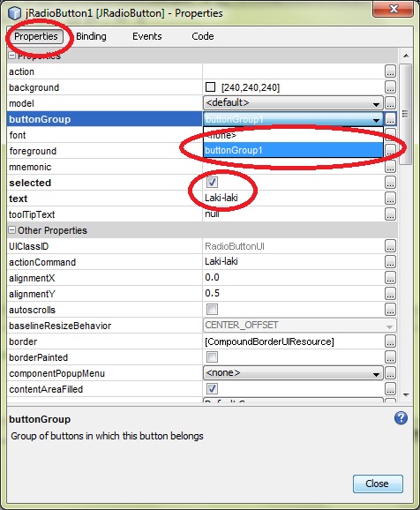The image size is (420, 510).
Task: Open the custom editor button for autoscrolls
Action: pos(390,310)
